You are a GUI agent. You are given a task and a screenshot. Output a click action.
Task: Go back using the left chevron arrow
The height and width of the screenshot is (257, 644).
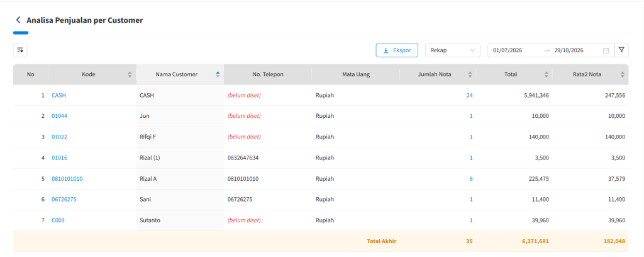(x=18, y=20)
